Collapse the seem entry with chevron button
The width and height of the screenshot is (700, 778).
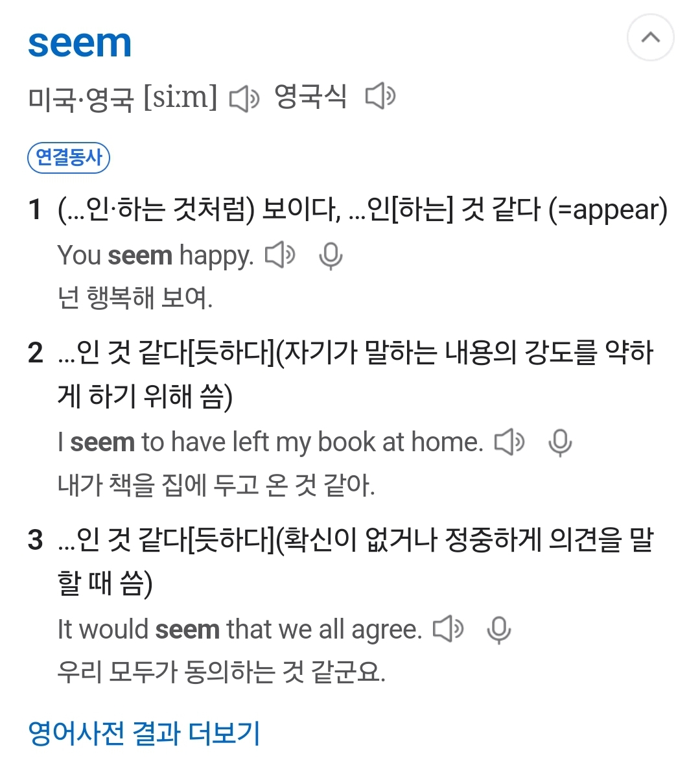pos(650,38)
